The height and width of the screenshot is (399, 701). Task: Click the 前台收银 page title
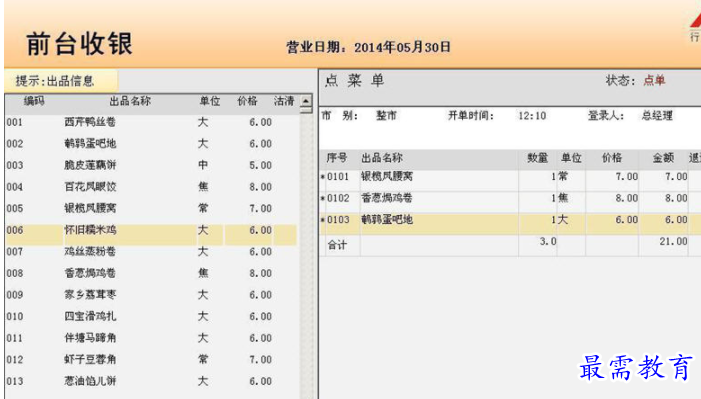point(80,44)
